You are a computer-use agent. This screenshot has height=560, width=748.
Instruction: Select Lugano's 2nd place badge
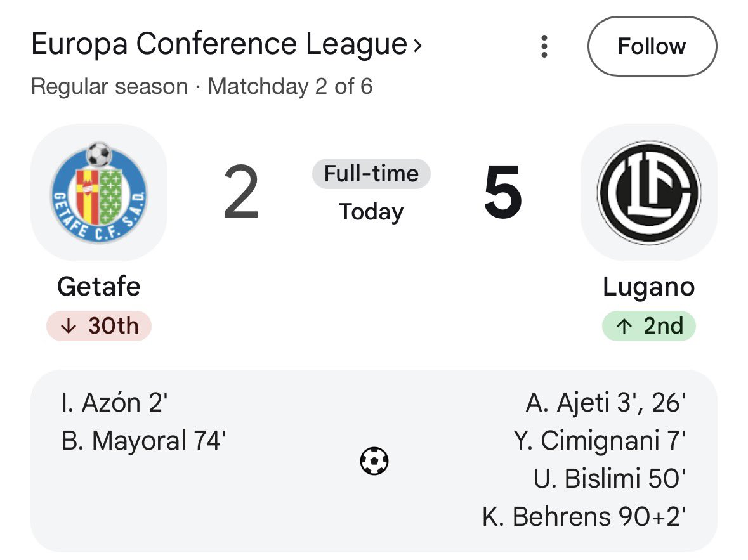(649, 326)
